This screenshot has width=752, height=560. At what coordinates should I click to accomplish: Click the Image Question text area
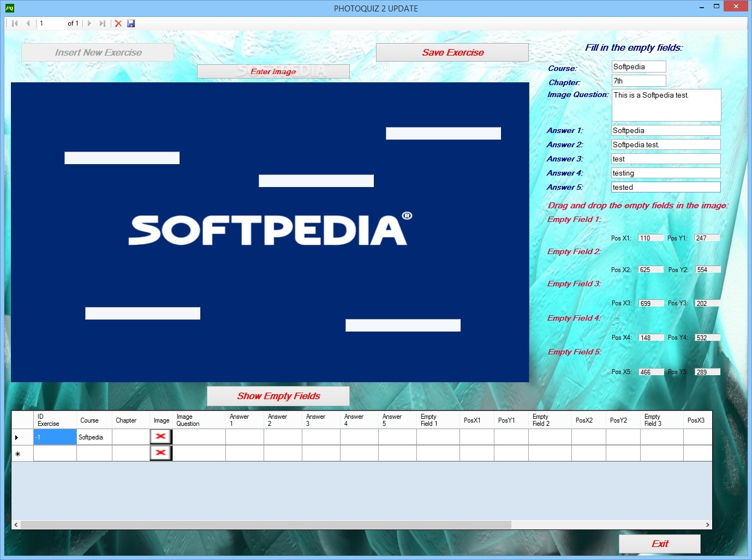point(666,105)
